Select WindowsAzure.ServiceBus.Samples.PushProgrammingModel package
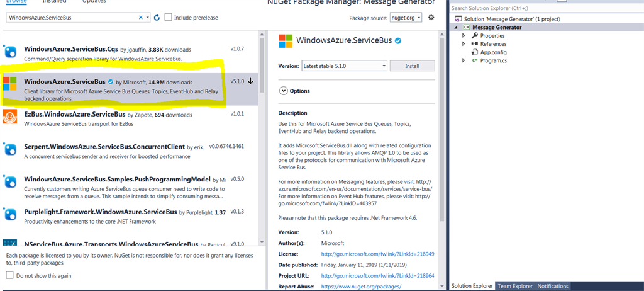The image size is (644, 291). [x=130, y=187]
